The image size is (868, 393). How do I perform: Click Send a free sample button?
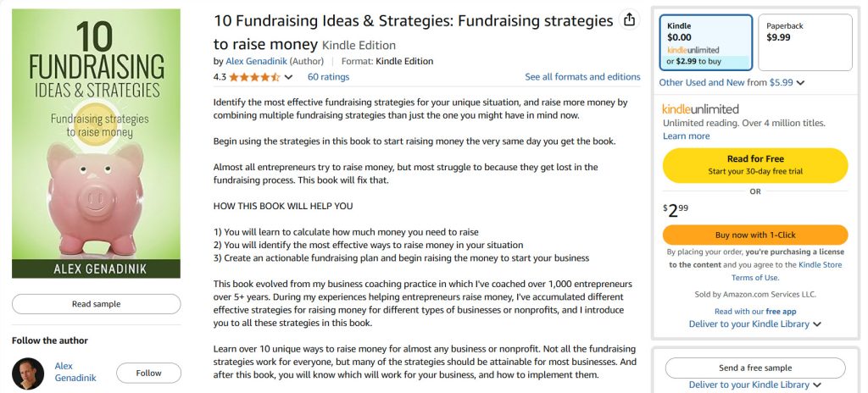click(755, 368)
